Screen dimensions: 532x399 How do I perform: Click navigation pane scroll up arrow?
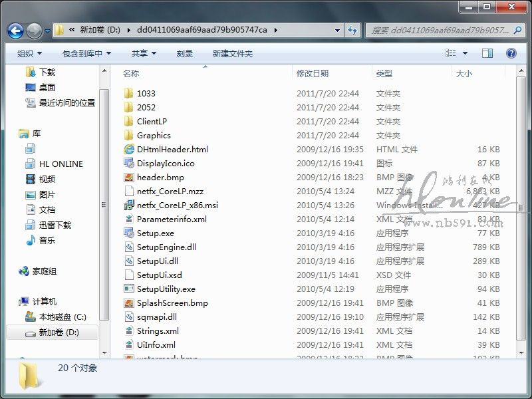point(104,70)
